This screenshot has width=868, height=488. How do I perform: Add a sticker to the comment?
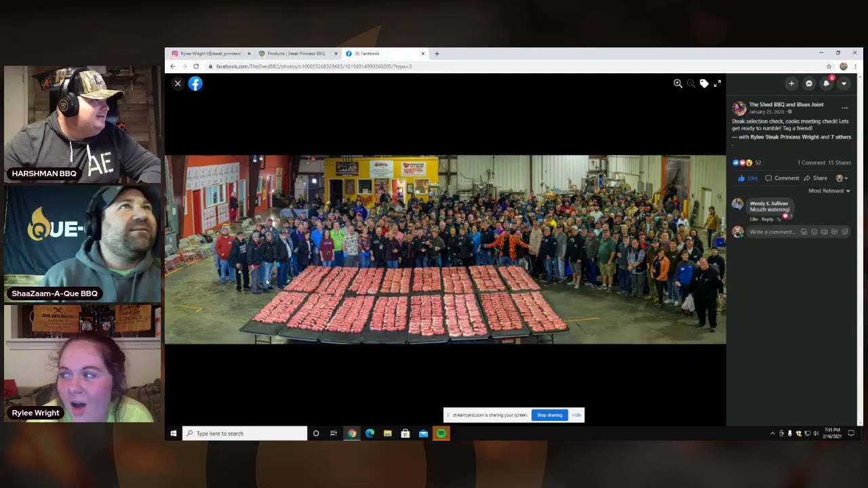tap(845, 232)
